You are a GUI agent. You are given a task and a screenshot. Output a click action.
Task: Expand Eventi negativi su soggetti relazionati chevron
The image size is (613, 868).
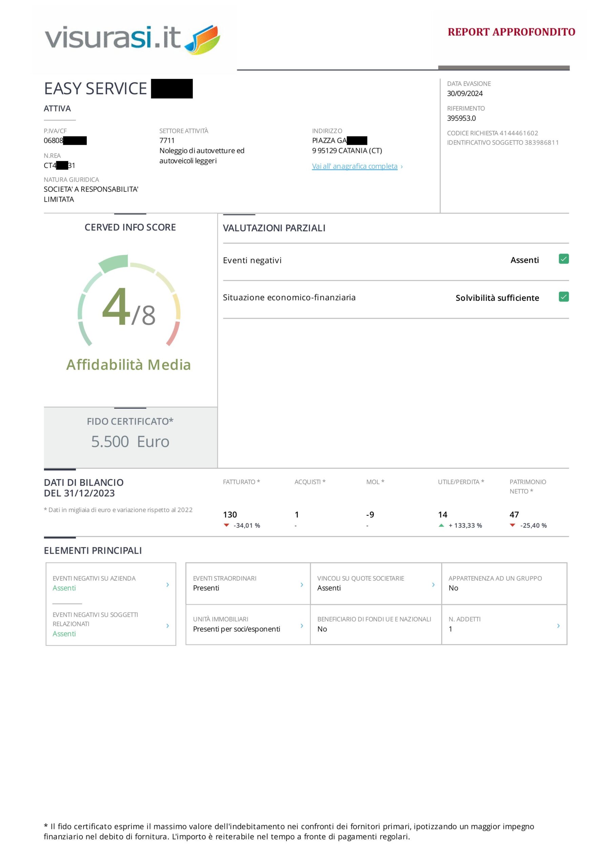168,626
